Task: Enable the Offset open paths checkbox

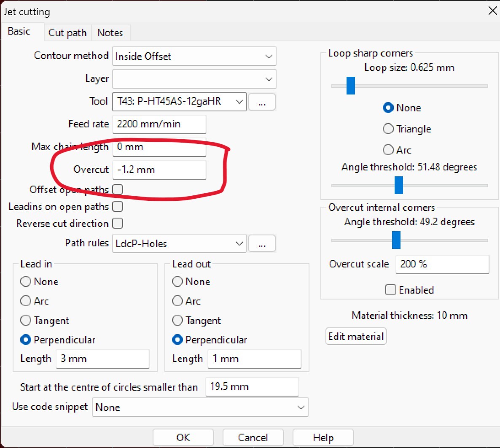Action: (x=118, y=189)
